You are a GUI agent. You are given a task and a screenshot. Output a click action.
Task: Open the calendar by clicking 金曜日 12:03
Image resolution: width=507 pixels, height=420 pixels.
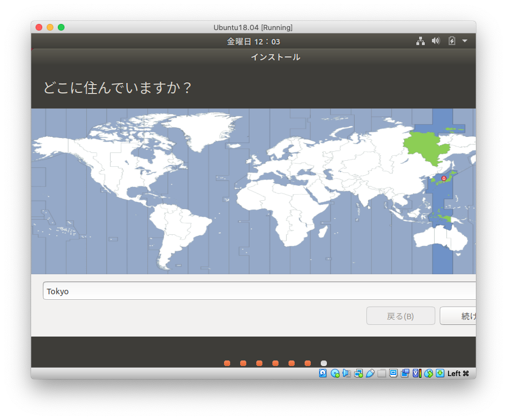click(x=253, y=41)
